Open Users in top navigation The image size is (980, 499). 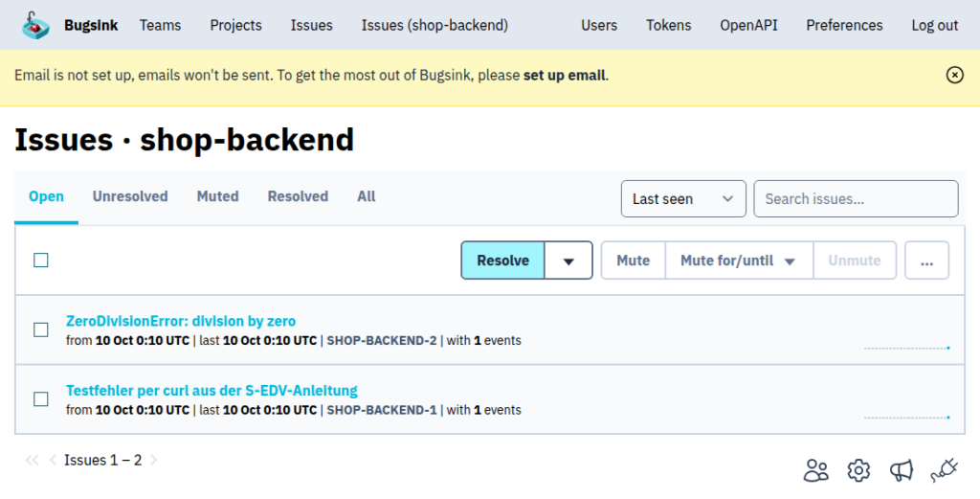click(599, 26)
